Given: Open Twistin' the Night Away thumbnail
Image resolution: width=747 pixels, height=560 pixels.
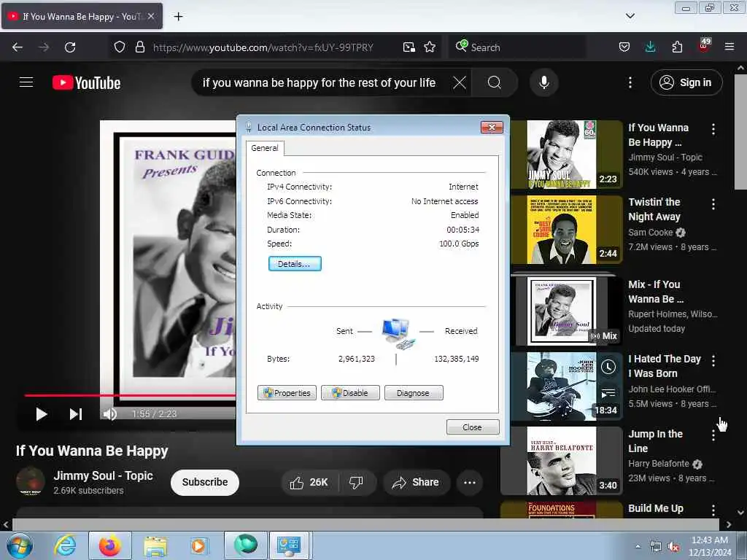Looking at the screenshot, I should pyautogui.click(x=562, y=230).
